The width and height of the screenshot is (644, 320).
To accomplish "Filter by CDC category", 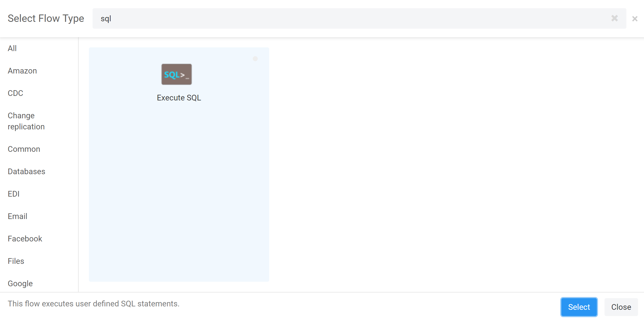I will pyautogui.click(x=15, y=93).
